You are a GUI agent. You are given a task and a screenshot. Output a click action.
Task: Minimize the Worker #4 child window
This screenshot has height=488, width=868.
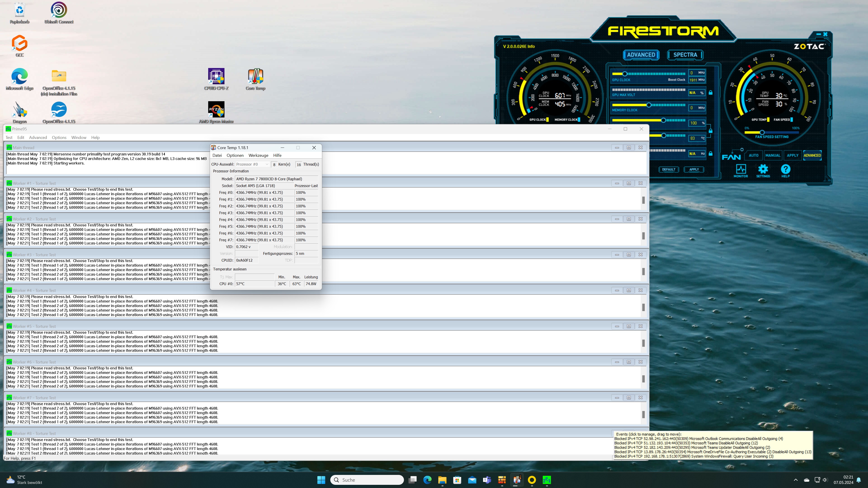point(617,290)
